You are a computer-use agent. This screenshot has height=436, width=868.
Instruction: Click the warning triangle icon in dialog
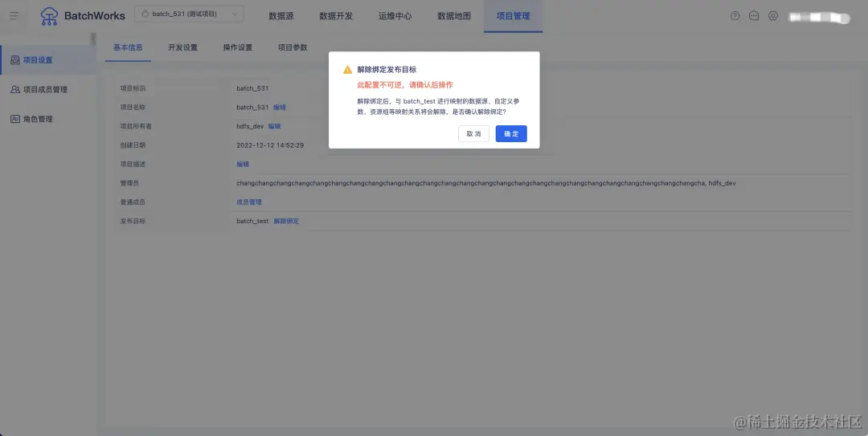[348, 70]
